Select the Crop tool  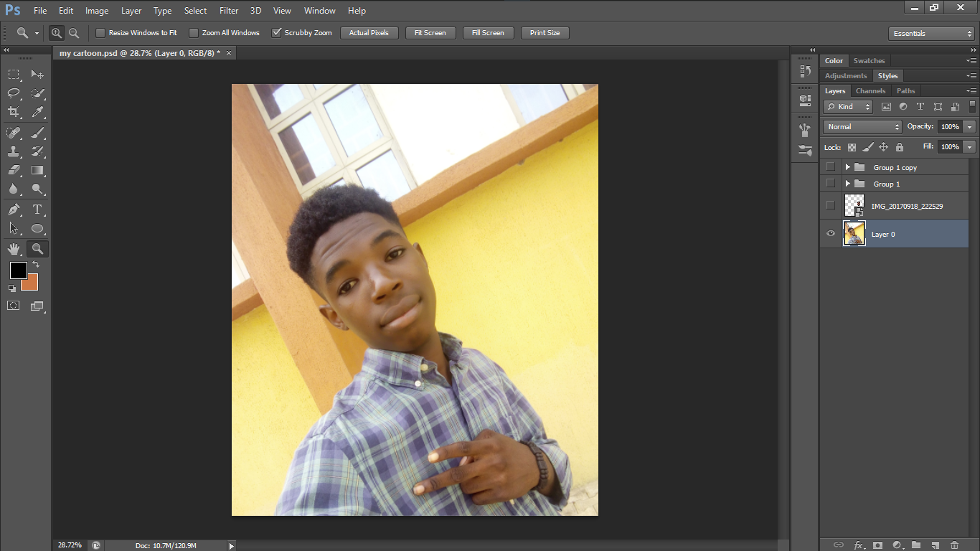(x=14, y=112)
